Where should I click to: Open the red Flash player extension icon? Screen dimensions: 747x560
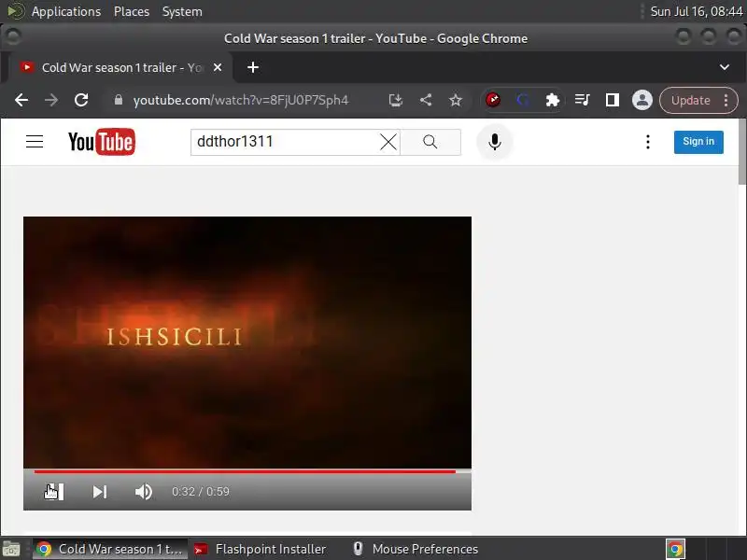(493, 100)
